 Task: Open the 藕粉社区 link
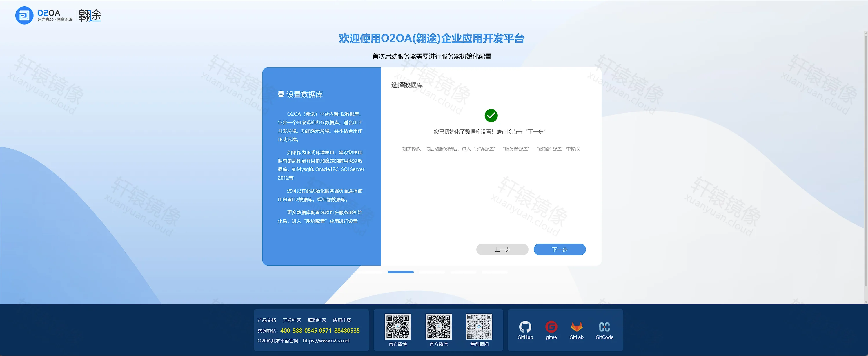[x=317, y=320]
